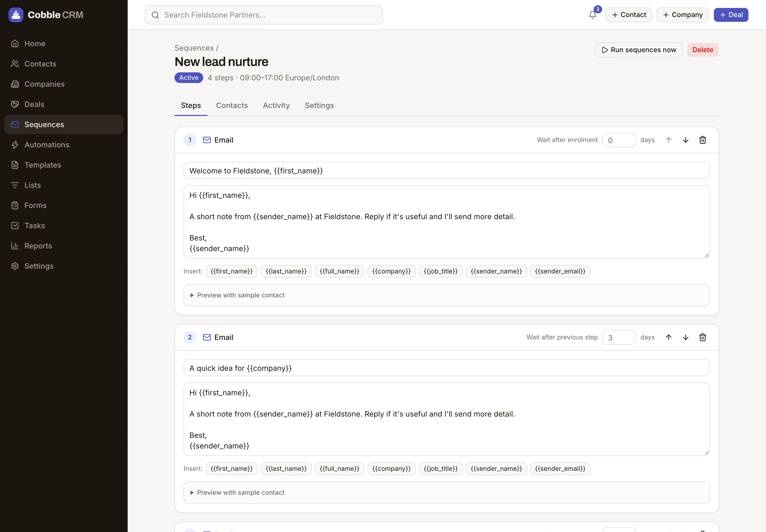Switch to the sequence Settings tab
Screen dimensions: 766x532
319,105
